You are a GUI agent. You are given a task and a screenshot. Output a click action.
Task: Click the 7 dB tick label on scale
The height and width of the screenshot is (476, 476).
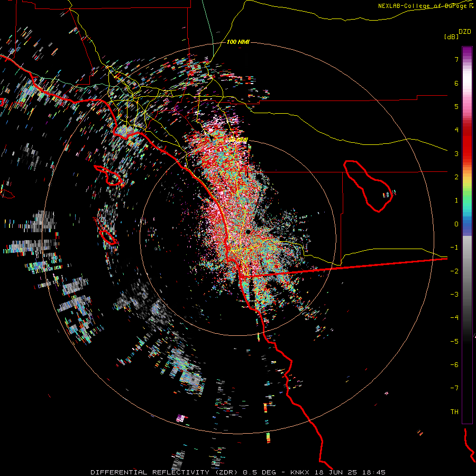456,59
